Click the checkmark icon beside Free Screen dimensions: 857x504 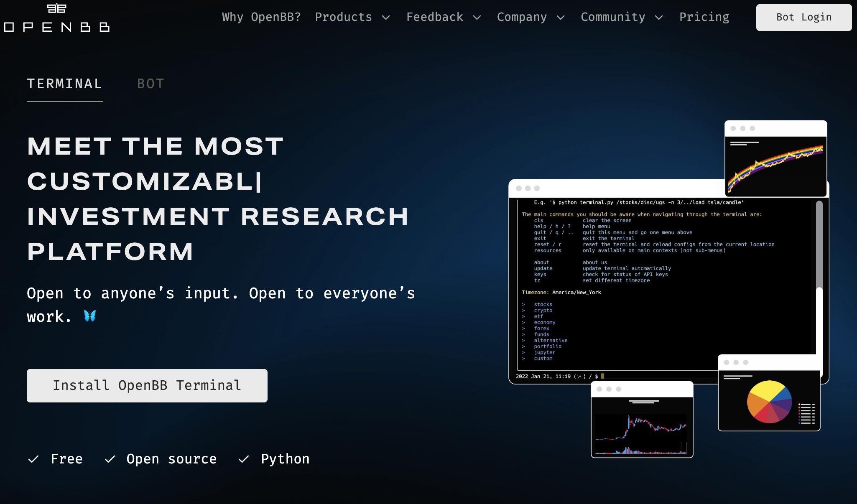coord(33,459)
